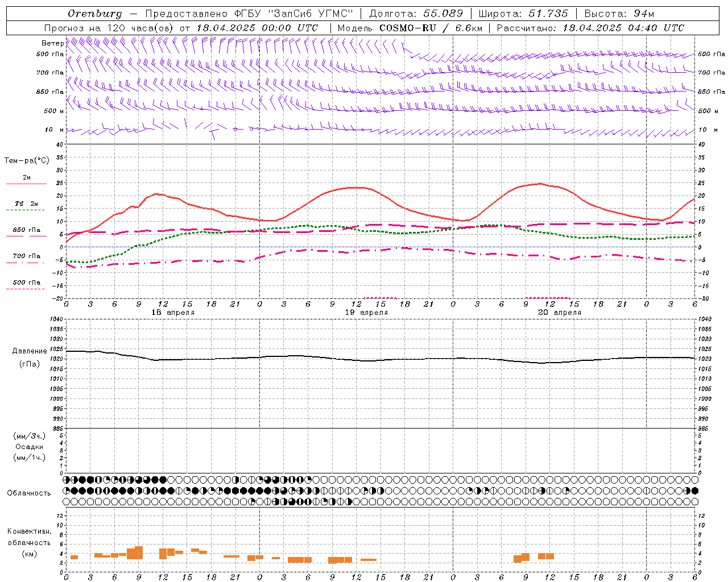Click the left 850 гПа wind level label
Image resolution: width=728 pixels, height=582 pixels.
(x=50, y=92)
